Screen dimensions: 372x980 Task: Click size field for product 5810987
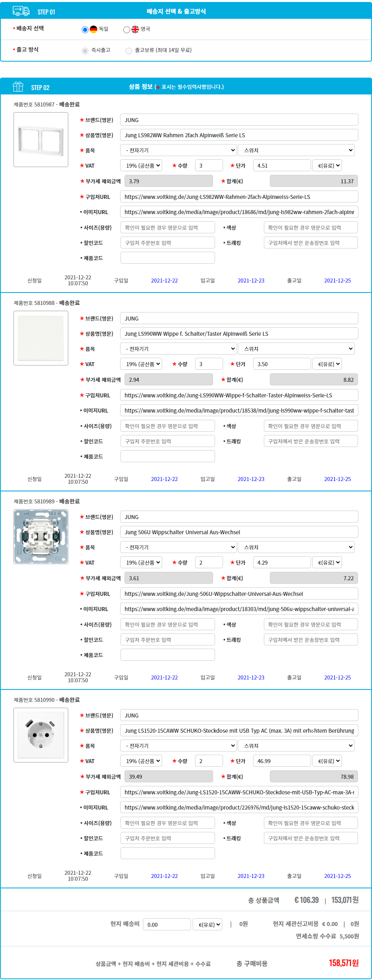[167, 227]
